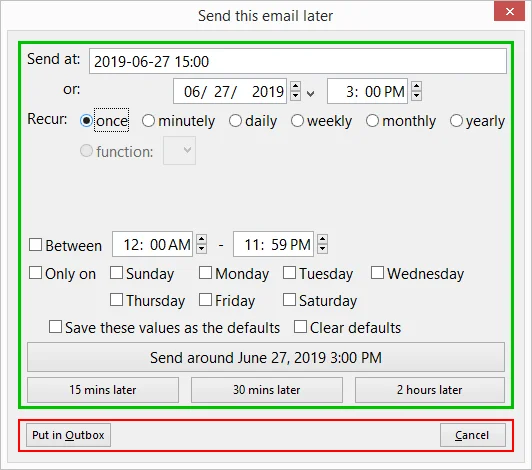Increase the date with the up spinner
The width and height of the screenshot is (532, 470).
click(296, 87)
